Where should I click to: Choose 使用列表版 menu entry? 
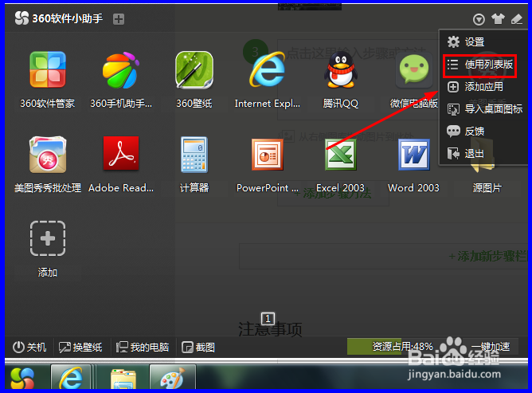[479, 65]
